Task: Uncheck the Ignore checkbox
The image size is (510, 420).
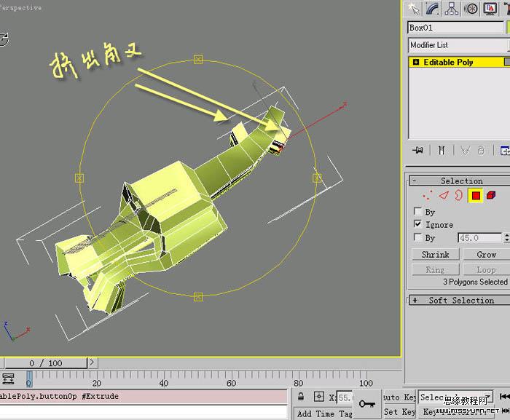Action: click(417, 224)
